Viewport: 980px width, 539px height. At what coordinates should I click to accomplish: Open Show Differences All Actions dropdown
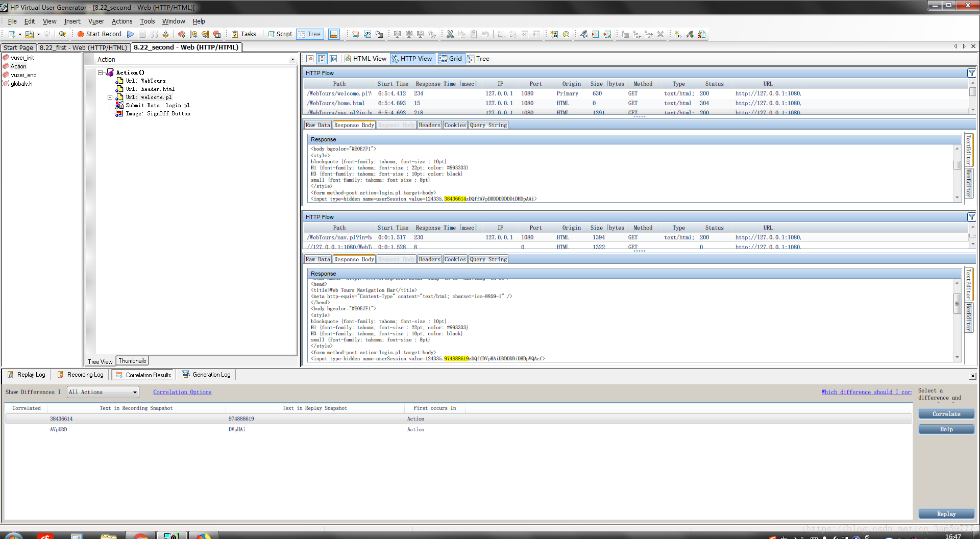(103, 392)
